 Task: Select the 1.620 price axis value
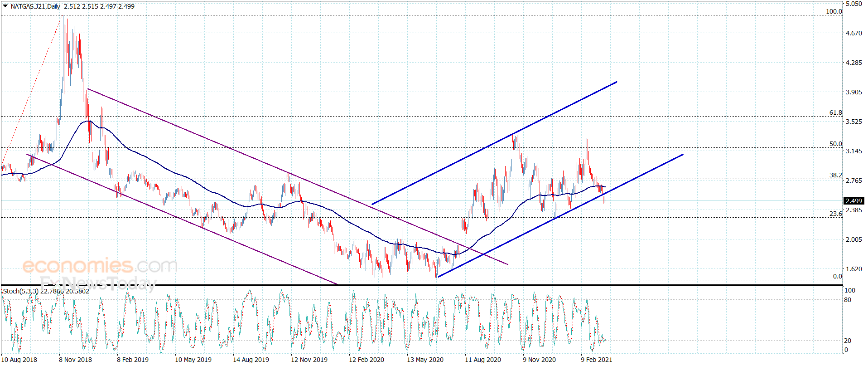pyautogui.click(x=854, y=269)
